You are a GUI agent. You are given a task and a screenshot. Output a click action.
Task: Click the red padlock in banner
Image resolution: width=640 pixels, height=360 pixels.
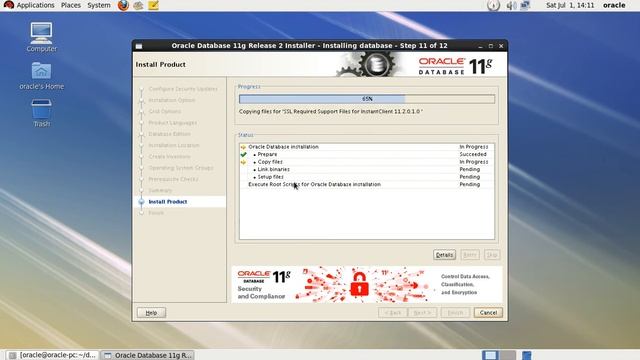359,284
